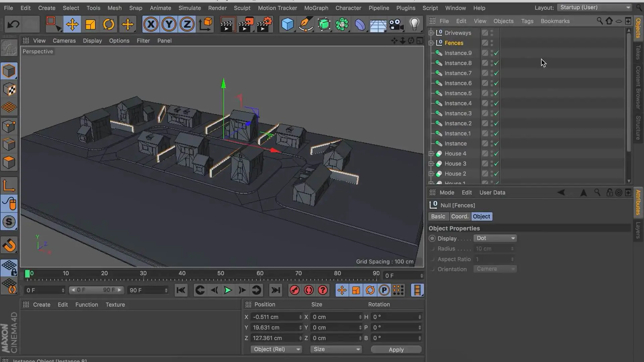This screenshot has width=644, height=362.
Task: Switch to the Basic tab
Action: (x=438, y=217)
